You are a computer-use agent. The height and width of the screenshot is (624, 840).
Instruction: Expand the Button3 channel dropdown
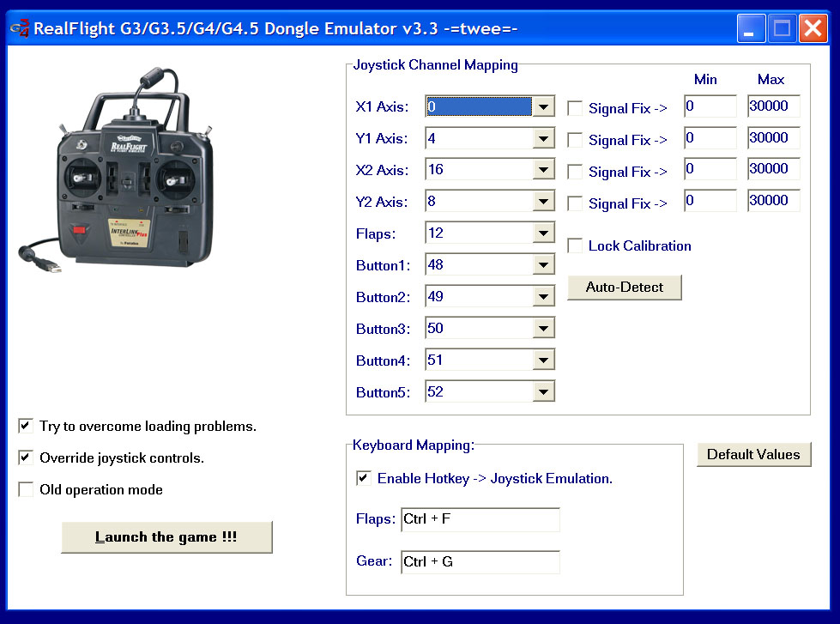click(x=544, y=328)
